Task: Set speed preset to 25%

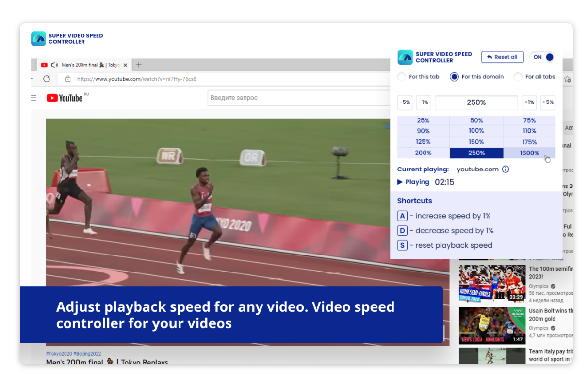Action: coord(423,120)
